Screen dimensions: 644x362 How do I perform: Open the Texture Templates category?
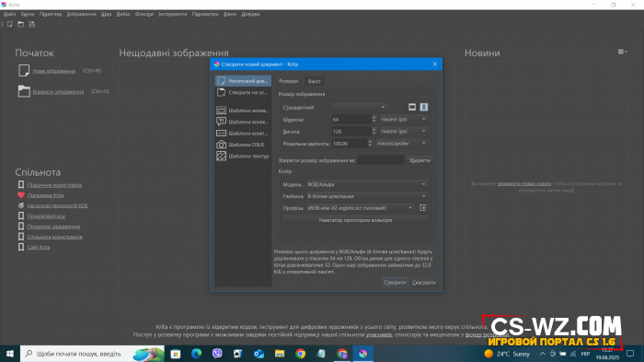[x=243, y=156]
